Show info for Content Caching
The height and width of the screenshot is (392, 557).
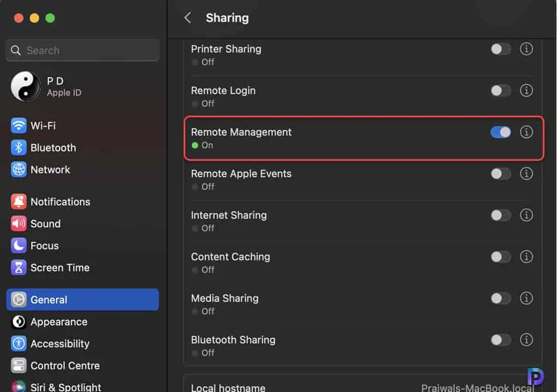pyautogui.click(x=526, y=257)
